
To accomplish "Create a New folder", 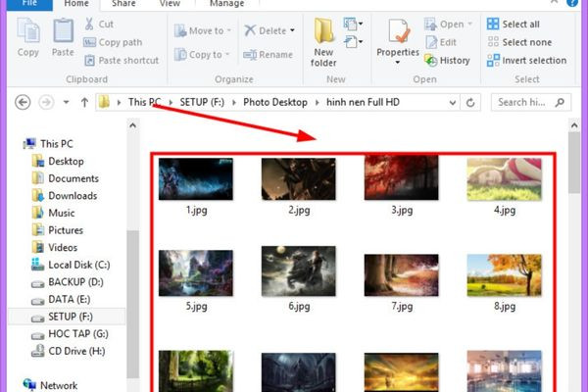I will pyautogui.click(x=323, y=42).
